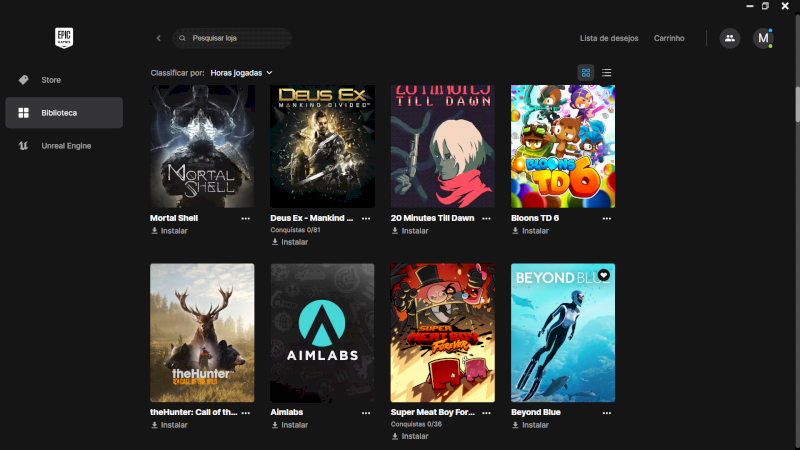The width and height of the screenshot is (800, 450).
Task: Click the Store tag icon
Action: (x=23, y=80)
